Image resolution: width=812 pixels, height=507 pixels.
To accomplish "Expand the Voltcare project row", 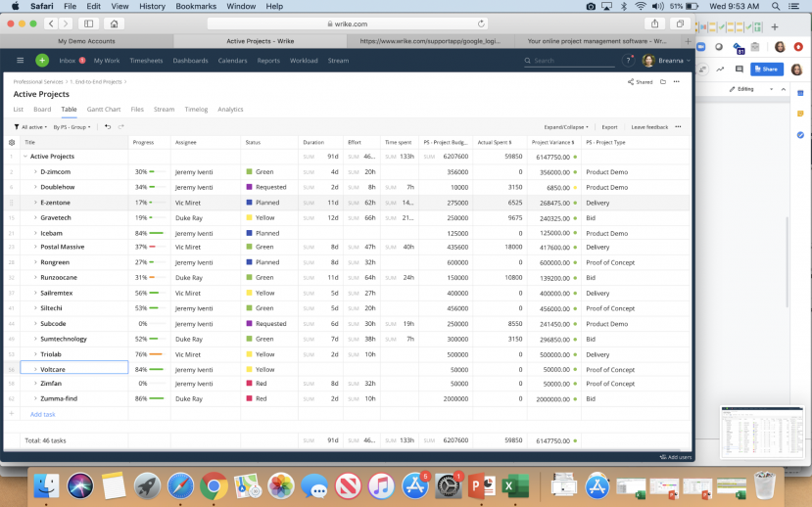I will click(x=35, y=369).
